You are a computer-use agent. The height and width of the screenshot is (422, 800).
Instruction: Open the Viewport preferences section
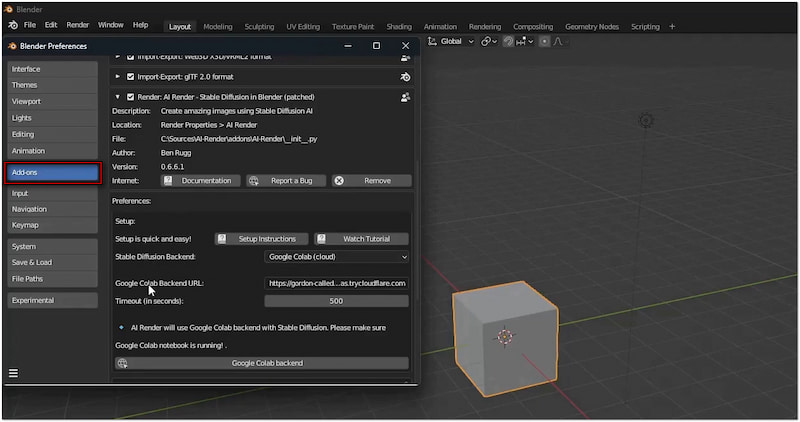[53, 102]
